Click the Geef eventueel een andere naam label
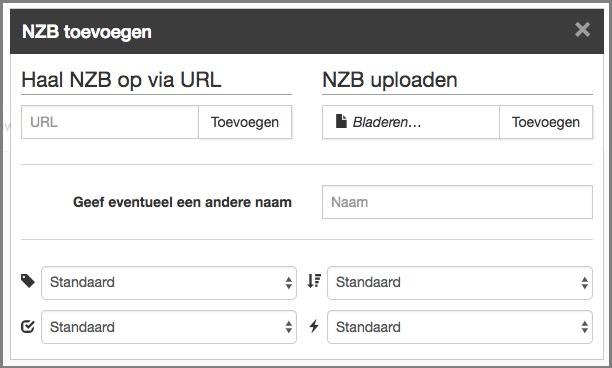 182,202
